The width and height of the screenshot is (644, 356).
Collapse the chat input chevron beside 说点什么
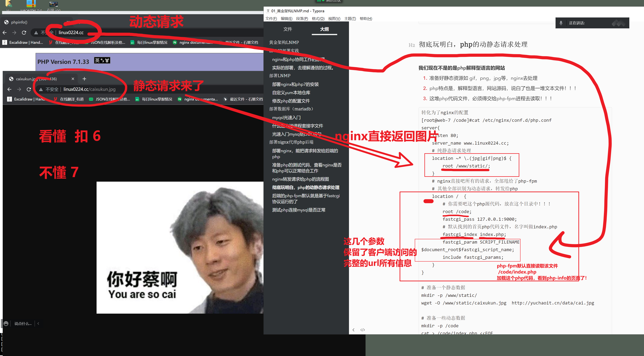tap(38, 323)
